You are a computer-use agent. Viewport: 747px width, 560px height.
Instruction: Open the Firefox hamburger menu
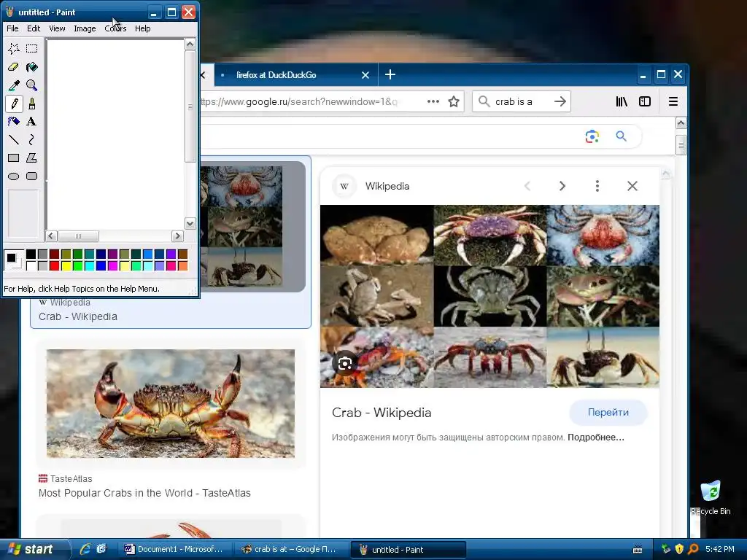673,101
